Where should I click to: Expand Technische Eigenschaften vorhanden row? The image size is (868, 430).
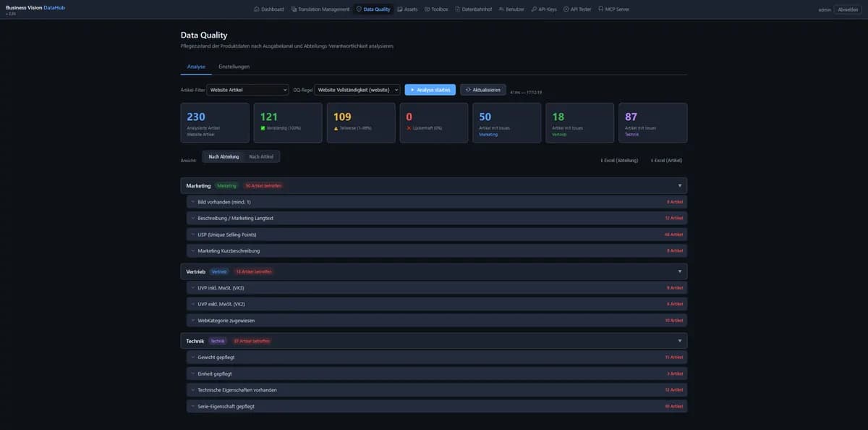437,389
